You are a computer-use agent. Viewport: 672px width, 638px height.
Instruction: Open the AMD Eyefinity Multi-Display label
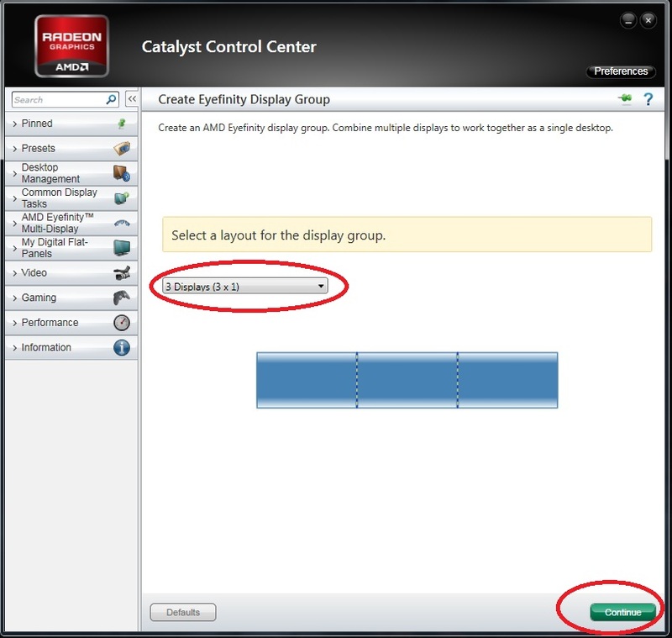click(57, 223)
